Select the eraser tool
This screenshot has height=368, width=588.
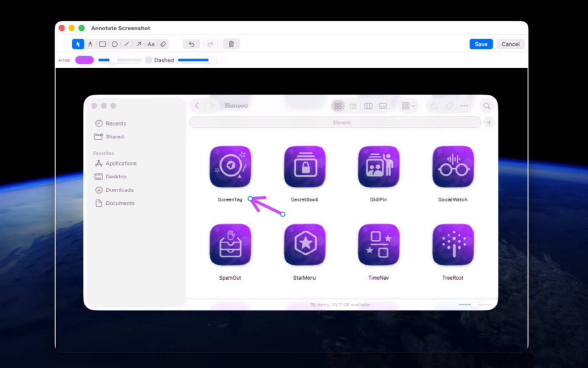163,44
